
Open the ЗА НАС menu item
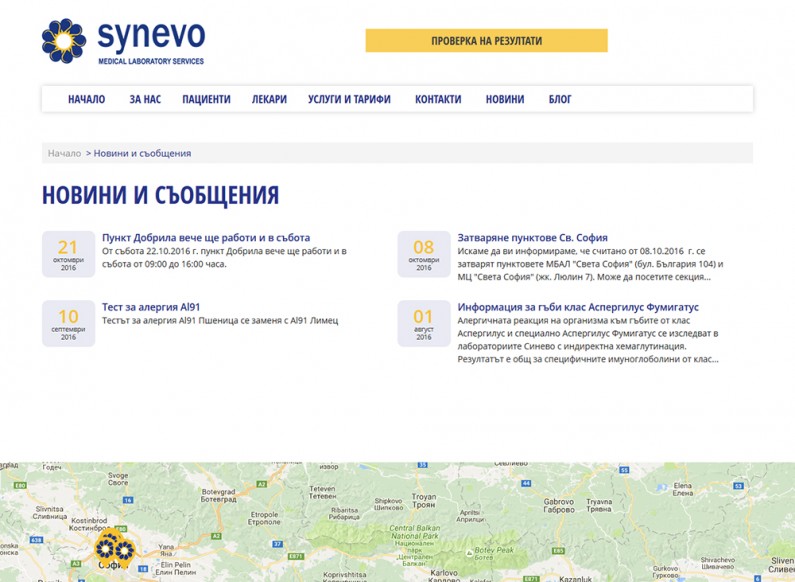145,99
